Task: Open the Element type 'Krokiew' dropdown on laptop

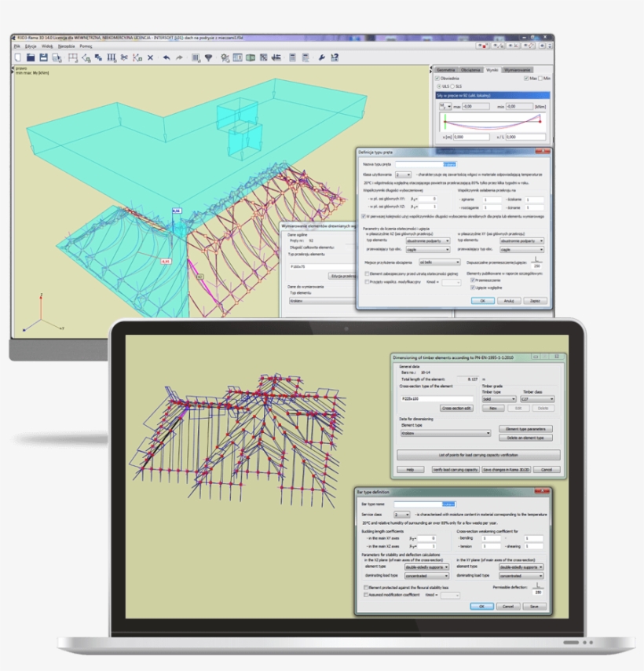Action: [x=445, y=433]
